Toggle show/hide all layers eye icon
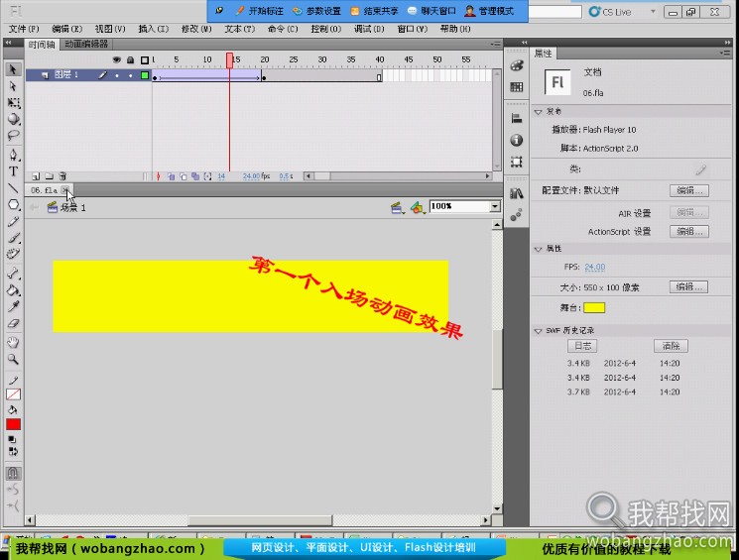Viewport: 739px width, 560px height. pos(116,59)
